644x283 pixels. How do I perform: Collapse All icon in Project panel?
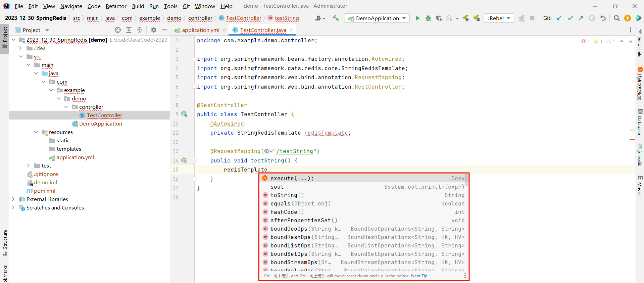click(x=140, y=30)
